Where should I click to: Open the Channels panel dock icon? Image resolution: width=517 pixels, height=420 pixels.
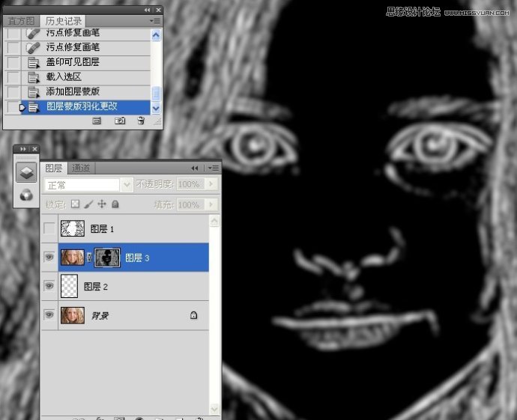click(26, 195)
